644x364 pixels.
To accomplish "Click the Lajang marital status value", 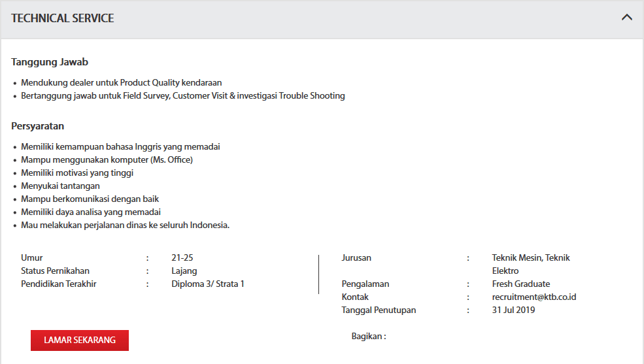I will click(x=184, y=271).
